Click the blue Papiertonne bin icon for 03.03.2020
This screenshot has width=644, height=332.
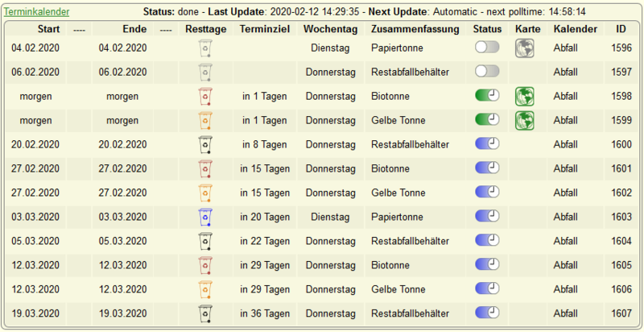205,217
